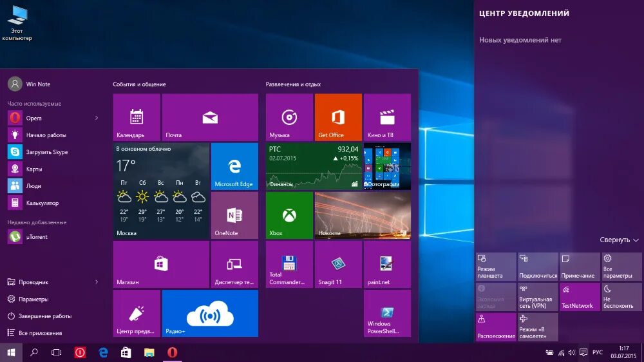Click the Start button

(11, 352)
